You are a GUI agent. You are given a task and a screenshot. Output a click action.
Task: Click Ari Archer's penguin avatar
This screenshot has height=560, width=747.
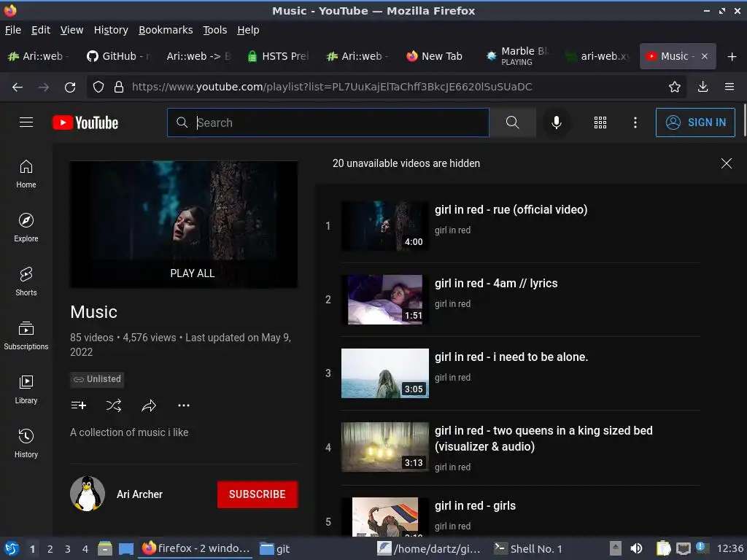tap(88, 494)
